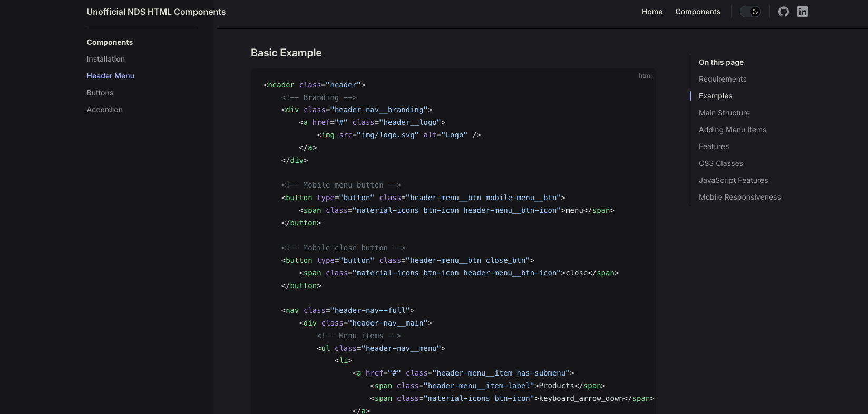Viewport: 868px width, 414px height.
Task: Jump to the Examples section
Action: click(715, 96)
